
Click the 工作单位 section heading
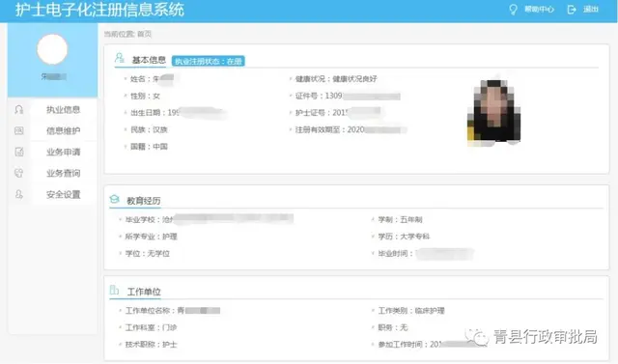(144, 292)
